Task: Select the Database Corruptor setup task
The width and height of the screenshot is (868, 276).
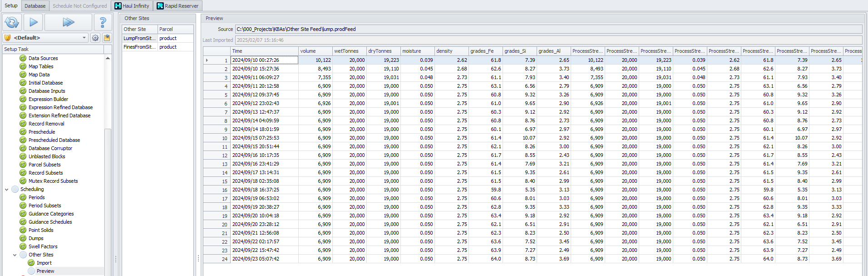Action: pos(50,148)
